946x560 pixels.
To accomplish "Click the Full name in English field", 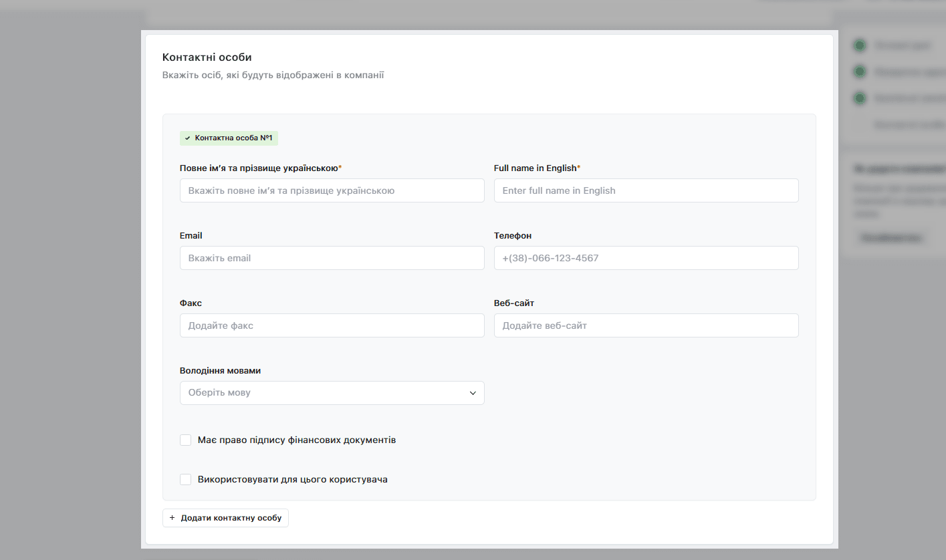I will click(646, 190).
